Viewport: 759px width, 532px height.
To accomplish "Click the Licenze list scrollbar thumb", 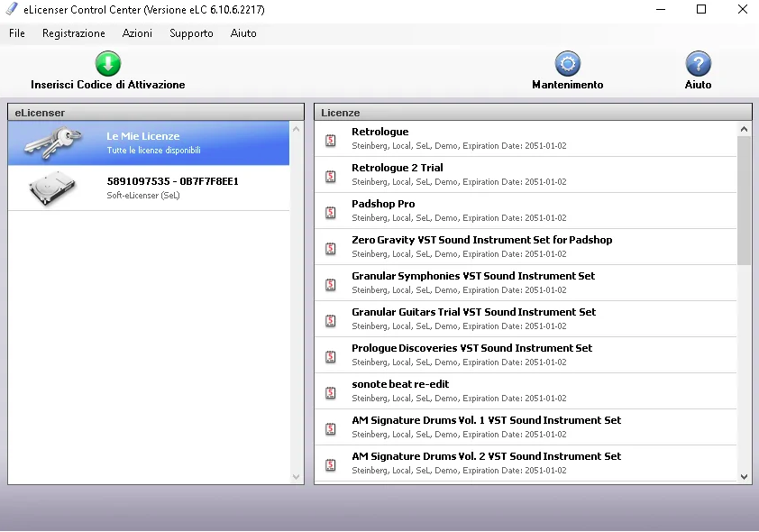I will pos(744,200).
